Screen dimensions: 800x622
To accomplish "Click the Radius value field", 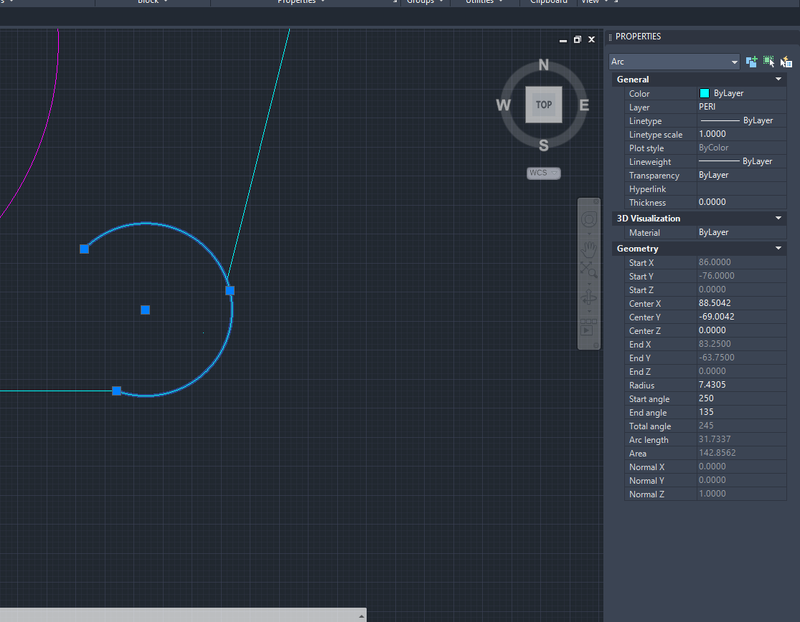I will point(740,385).
